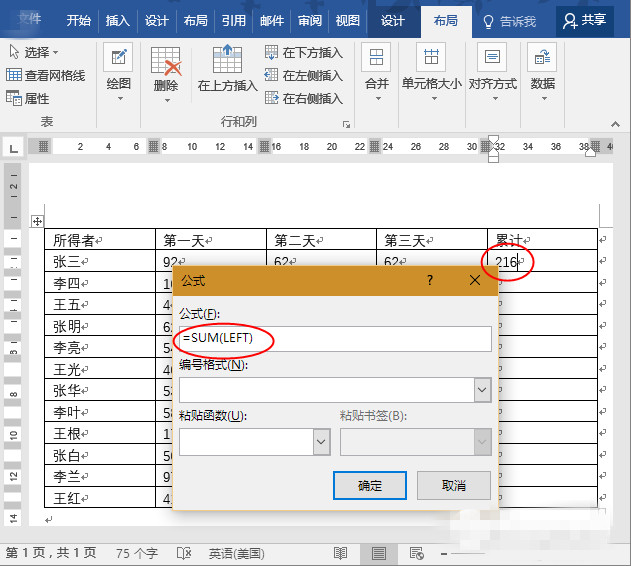
Task: Click the Draw table icon
Action: tap(118, 68)
